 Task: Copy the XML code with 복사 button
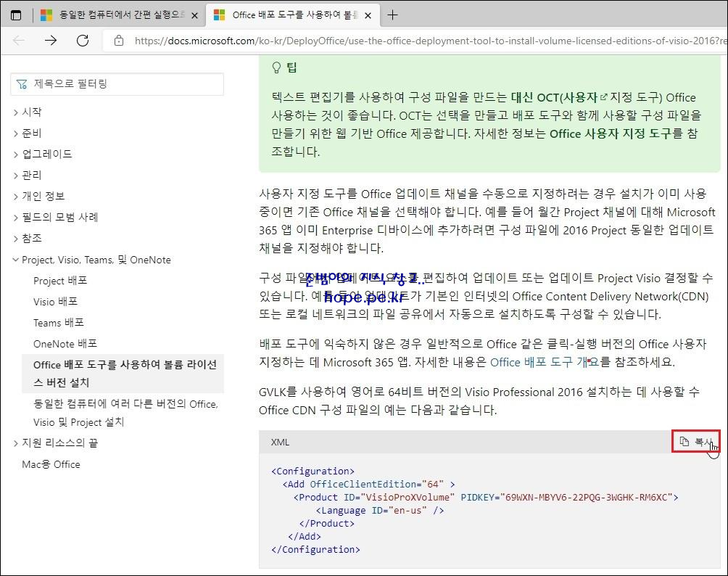pyautogui.click(x=696, y=441)
